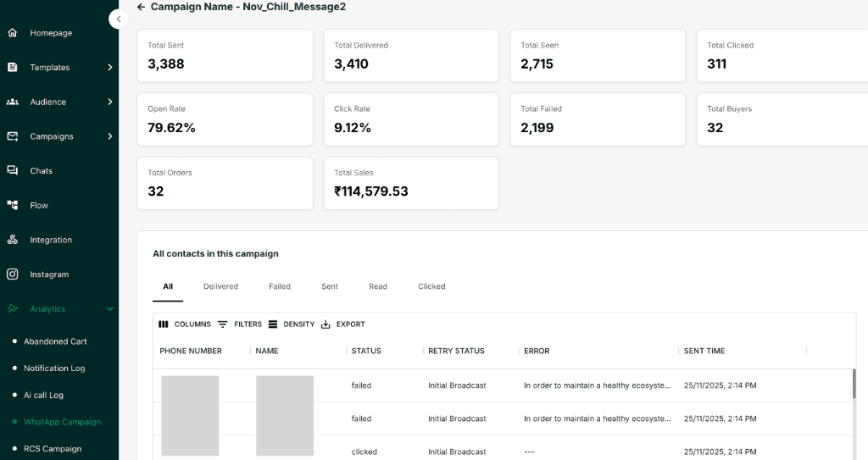Click the Integration icon in sidebar
The image size is (868, 460).
coord(13,240)
